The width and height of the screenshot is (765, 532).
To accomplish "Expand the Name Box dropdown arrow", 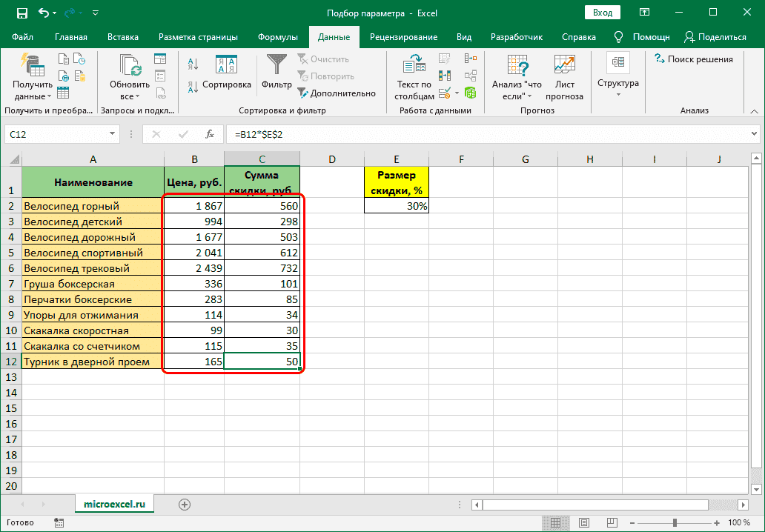I will (113, 134).
